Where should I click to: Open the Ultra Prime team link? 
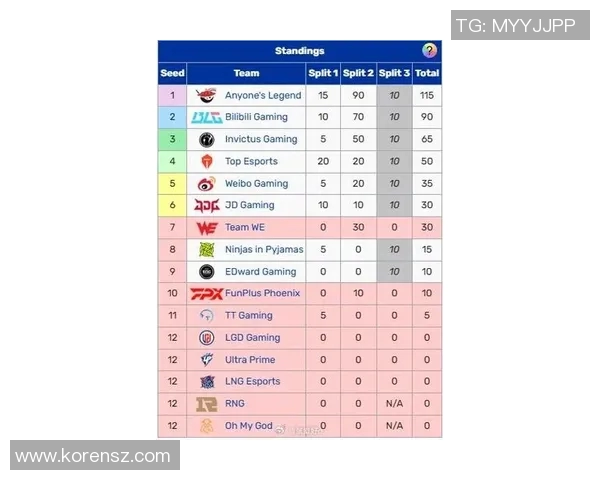(250, 359)
